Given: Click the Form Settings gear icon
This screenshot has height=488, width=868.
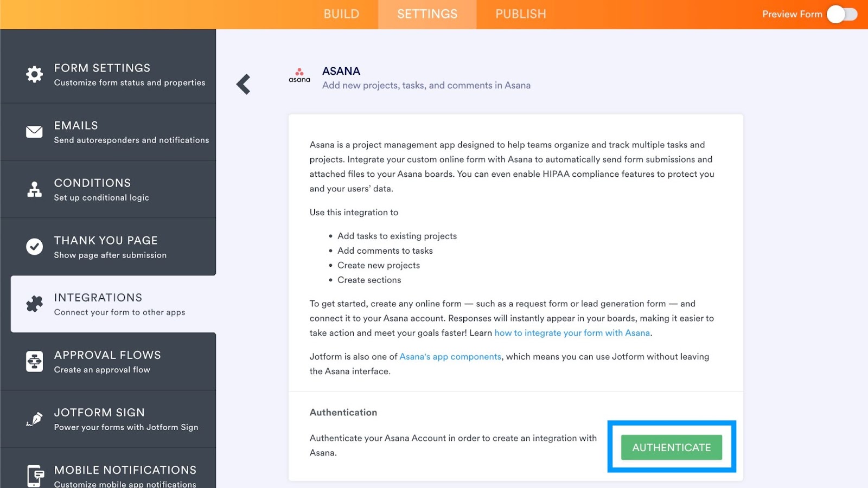Looking at the screenshot, I should tap(34, 74).
